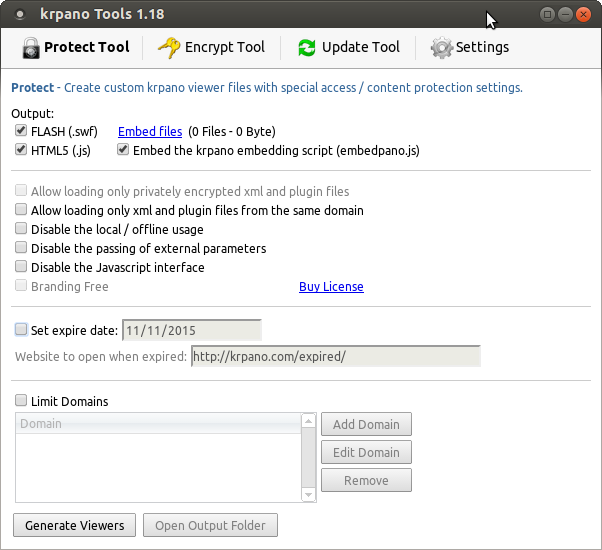
Task: Click the padlock icon of Protect Tool
Action: pyautogui.click(x=30, y=48)
